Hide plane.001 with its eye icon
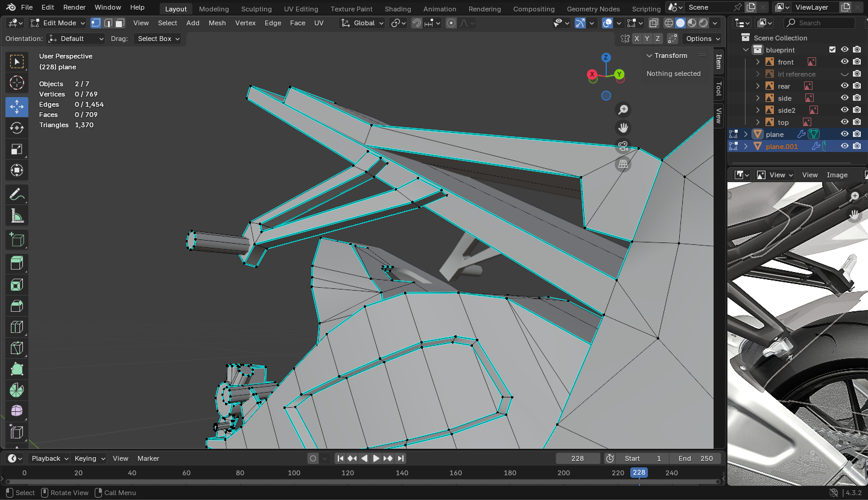 pyautogui.click(x=844, y=147)
